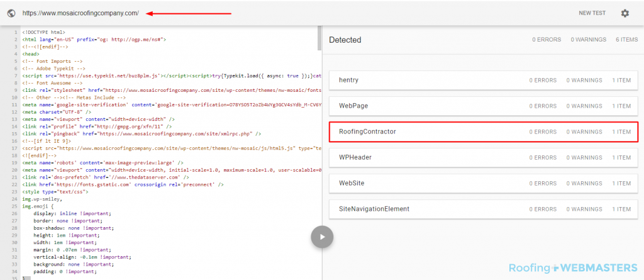Expand the RoofingContractor result row

(484, 132)
